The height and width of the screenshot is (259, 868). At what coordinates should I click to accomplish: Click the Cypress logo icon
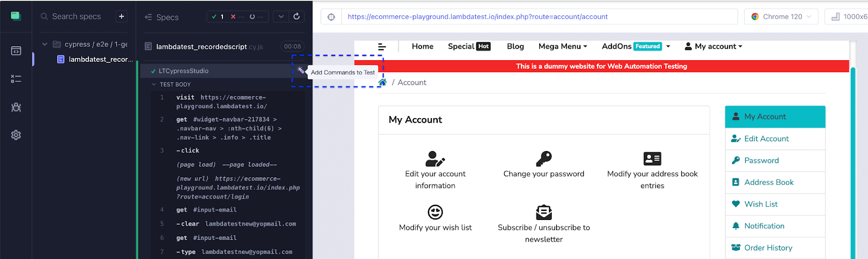[x=16, y=16]
